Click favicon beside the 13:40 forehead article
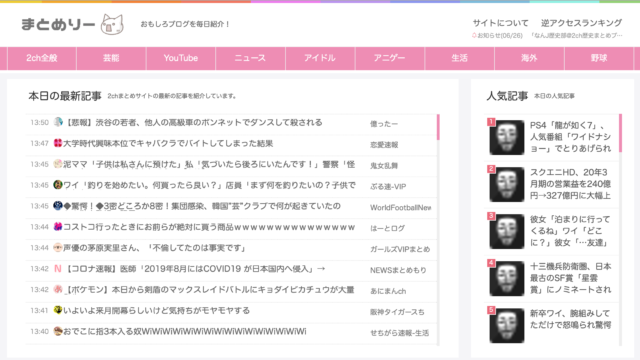The image size is (640, 360). coord(58,331)
